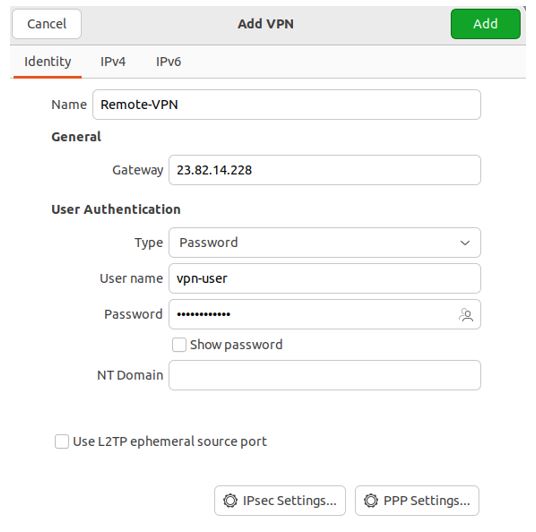The height and width of the screenshot is (532, 536).
Task: Click the empty NT Domain field
Action: point(325,375)
